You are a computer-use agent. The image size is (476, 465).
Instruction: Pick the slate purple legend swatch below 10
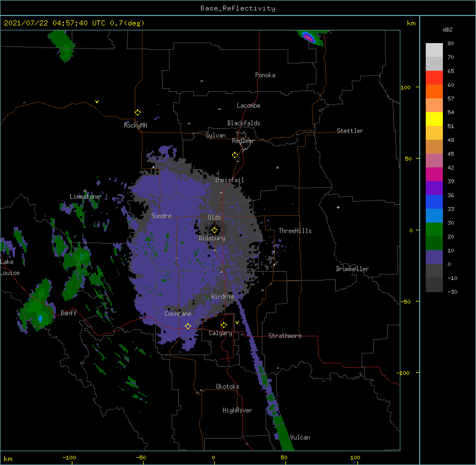pos(434,257)
